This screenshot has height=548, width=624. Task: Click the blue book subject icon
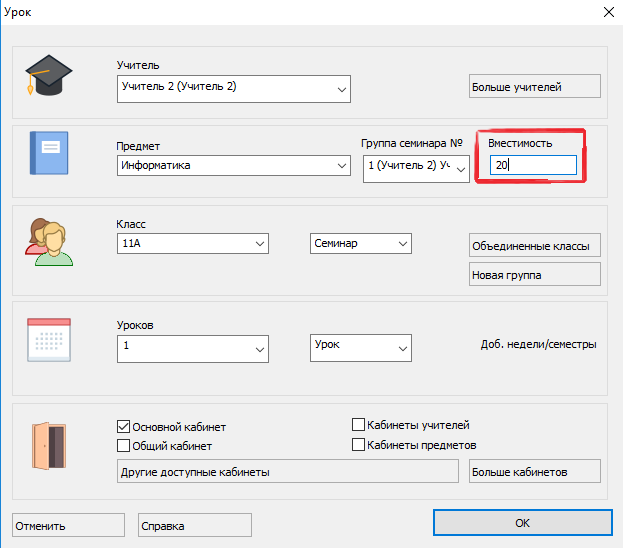click(49, 154)
